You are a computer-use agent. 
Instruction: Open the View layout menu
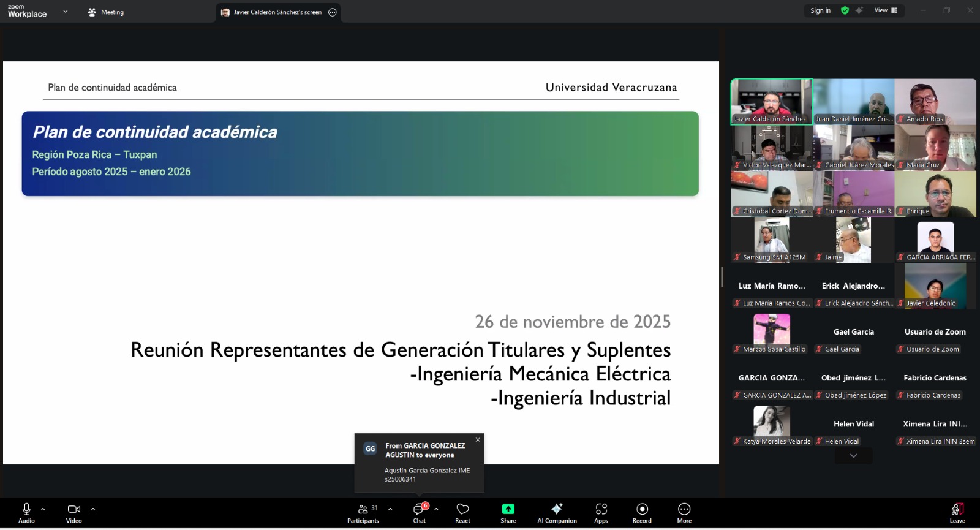tap(885, 10)
